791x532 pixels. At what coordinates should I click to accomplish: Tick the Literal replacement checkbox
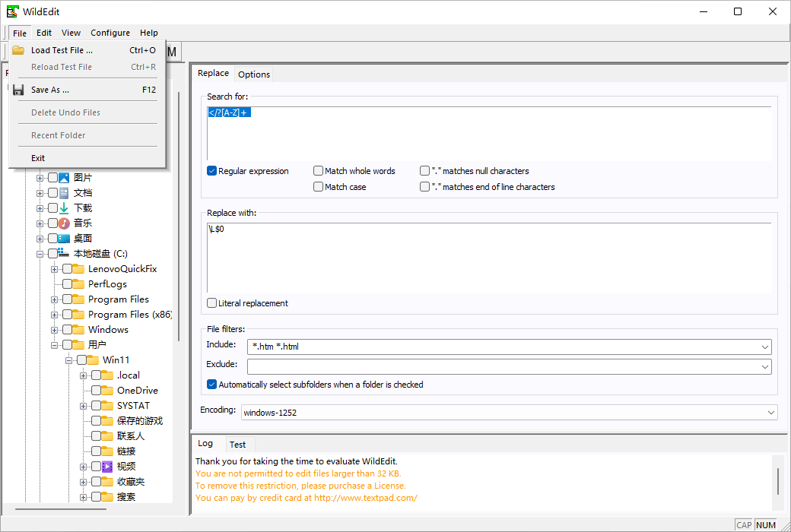[212, 303]
